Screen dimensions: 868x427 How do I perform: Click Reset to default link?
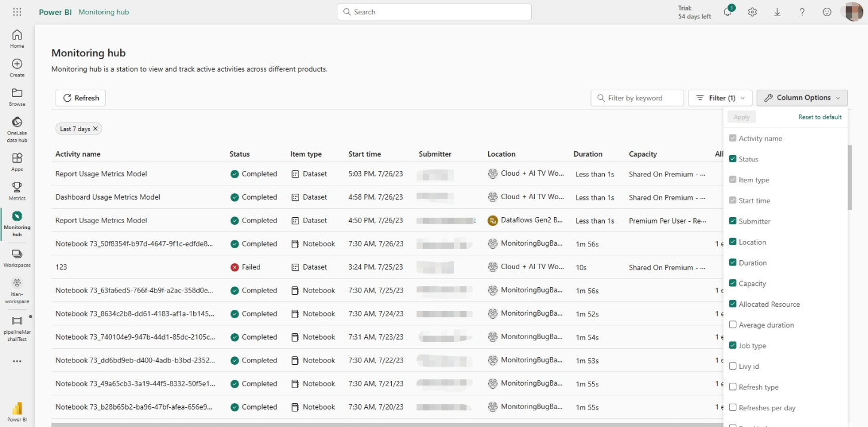[820, 117]
